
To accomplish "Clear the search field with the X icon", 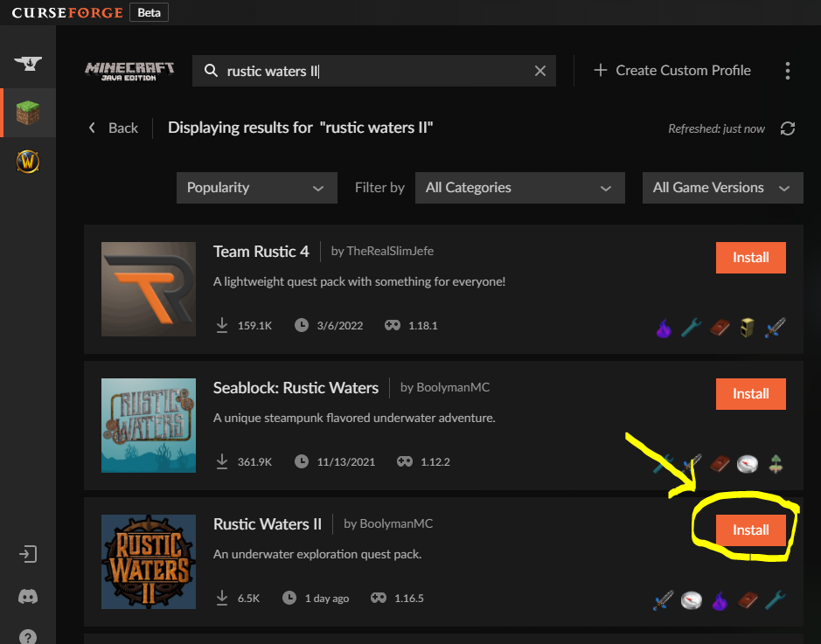I will click(x=540, y=71).
